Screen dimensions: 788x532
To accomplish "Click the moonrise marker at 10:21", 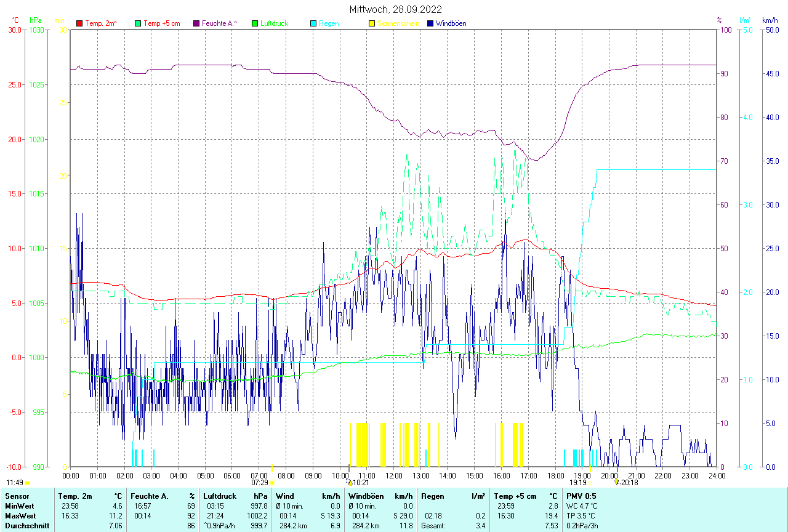I will tap(350, 483).
